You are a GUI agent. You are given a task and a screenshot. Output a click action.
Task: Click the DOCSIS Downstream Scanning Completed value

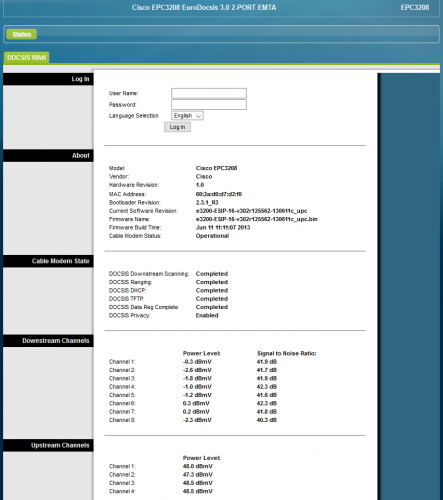(212, 274)
